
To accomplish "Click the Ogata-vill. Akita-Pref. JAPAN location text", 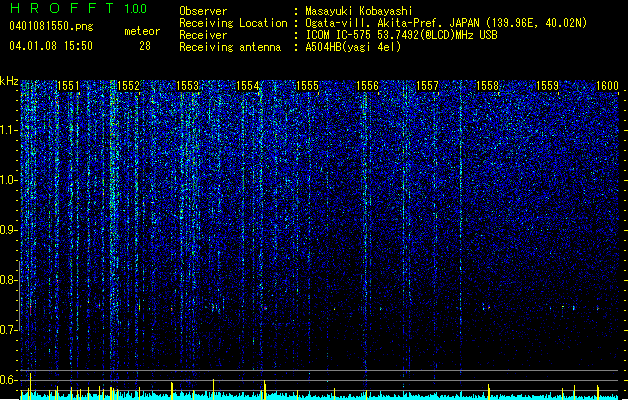I will coord(392,23).
